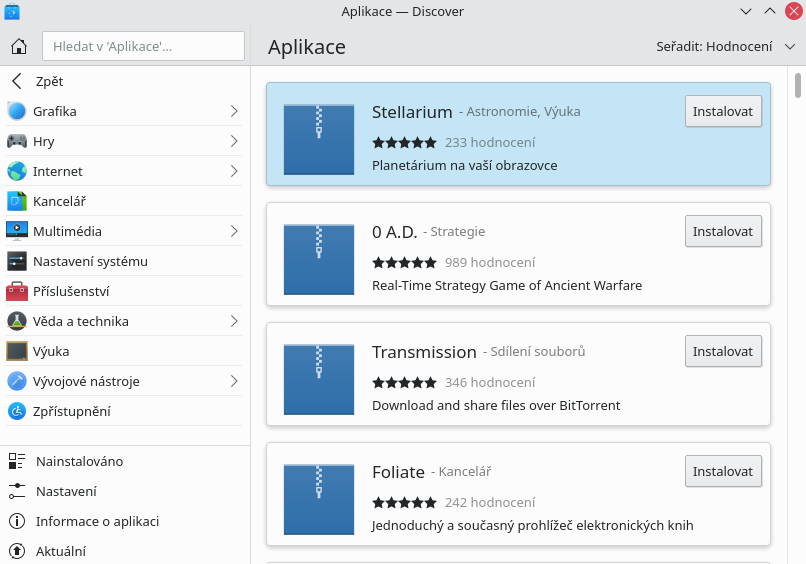Click '233 hodnocení' review count
The height and width of the screenshot is (564, 806).
point(490,142)
